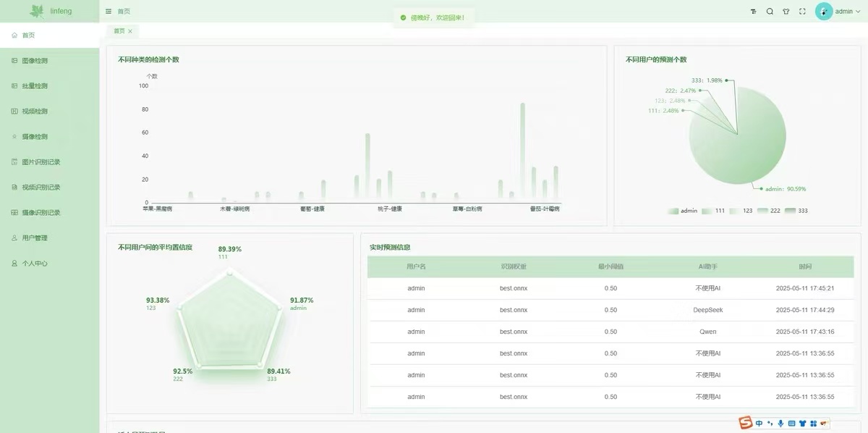Toggle 111 series in pie legend
868x433 pixels.
pos(713,211)
